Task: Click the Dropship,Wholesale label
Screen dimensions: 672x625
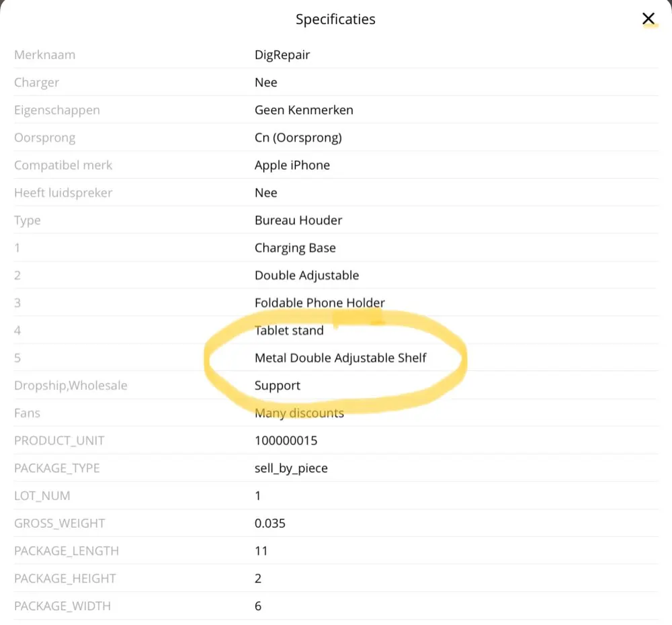Action: (71, 386)
